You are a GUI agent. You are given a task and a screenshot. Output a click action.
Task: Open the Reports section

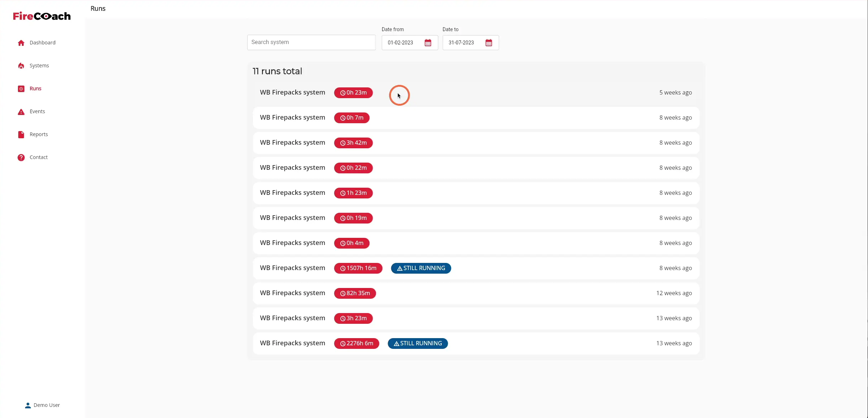(39, 134)
